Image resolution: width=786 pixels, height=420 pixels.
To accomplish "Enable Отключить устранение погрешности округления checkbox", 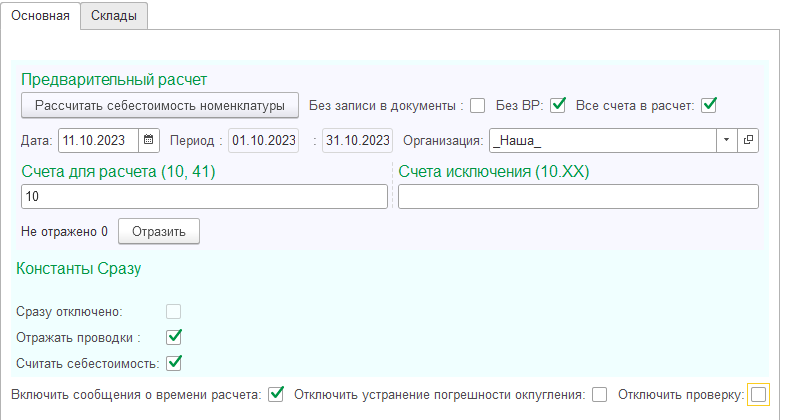I will pyautogui.click(x=600, y=394).
